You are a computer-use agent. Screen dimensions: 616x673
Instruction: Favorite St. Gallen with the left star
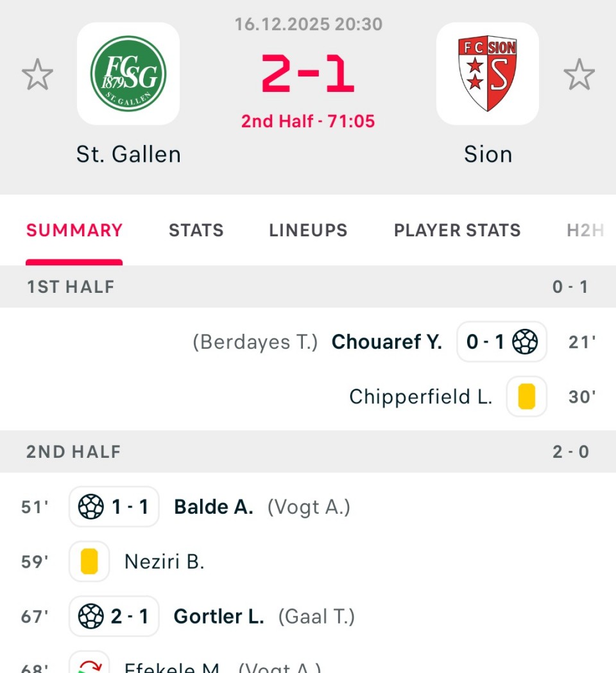[37, 74]
